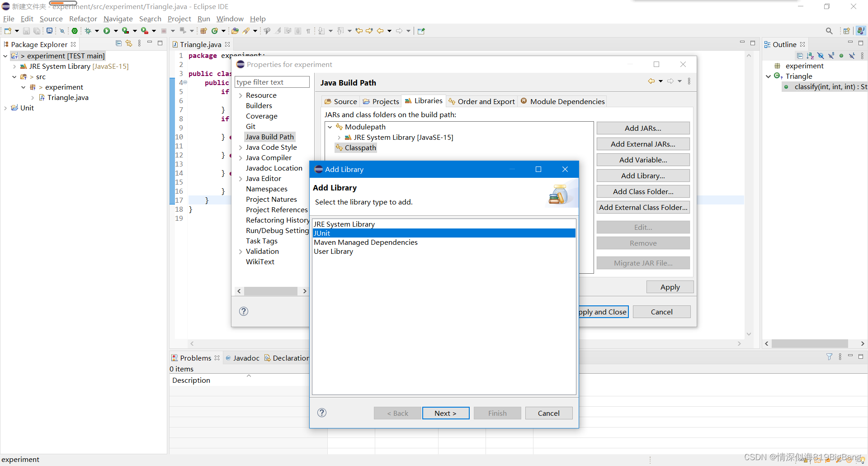The width and height of the screenshot is (868, 466).
Task: Click Next in Add Library dialog
Action: click(446, 413)
